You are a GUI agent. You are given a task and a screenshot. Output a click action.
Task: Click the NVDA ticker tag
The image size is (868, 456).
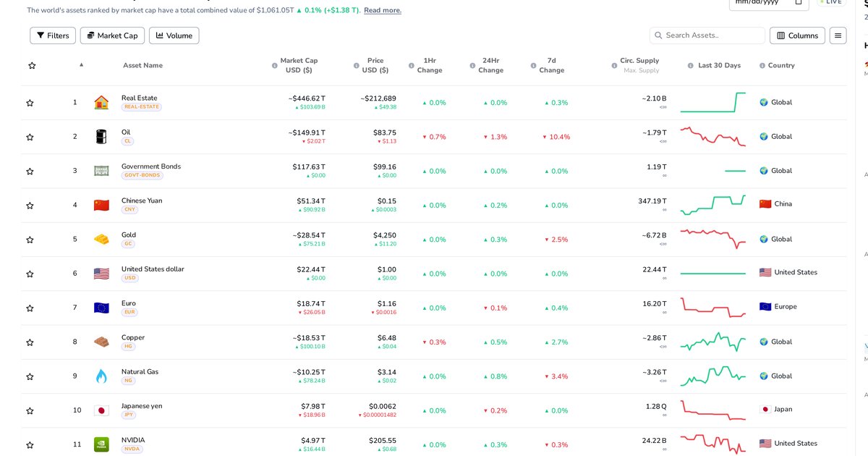132,449
